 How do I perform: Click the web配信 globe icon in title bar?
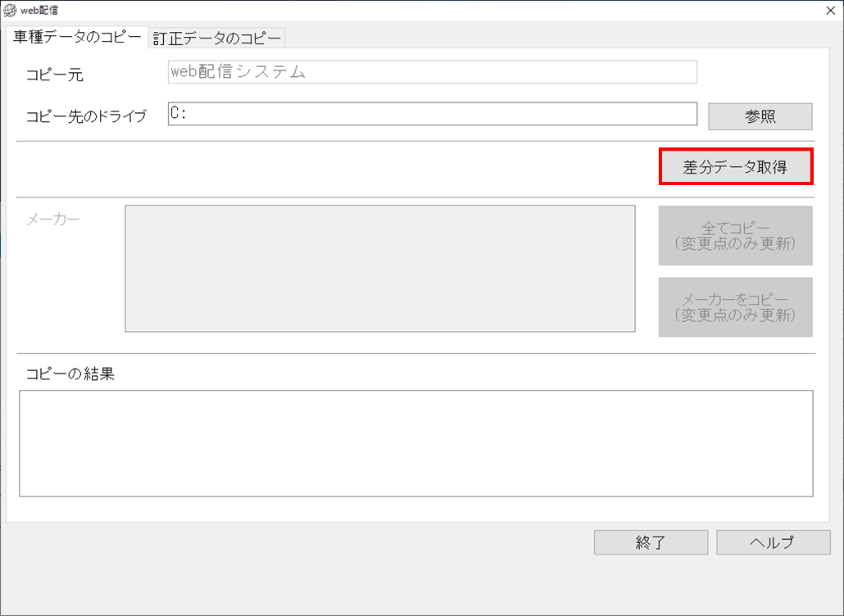point(10,10)
